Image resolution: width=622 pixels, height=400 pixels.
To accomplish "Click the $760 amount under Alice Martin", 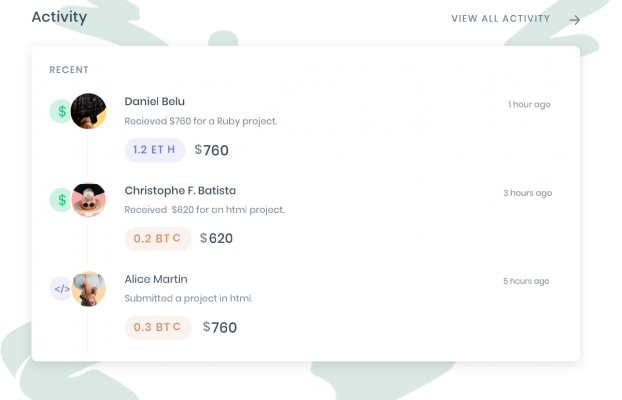I will coord(220,327).
